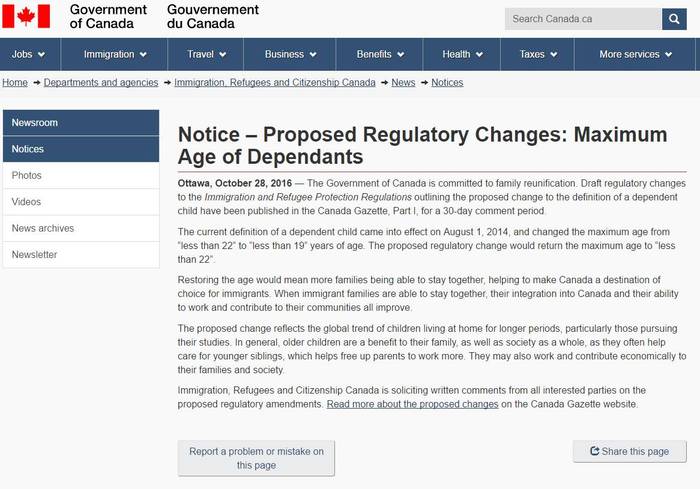Image resolution: width=700 pixels, height=489 pixels.
Task: Go to Videos in sidebar
Action: [x=81, y=202]
